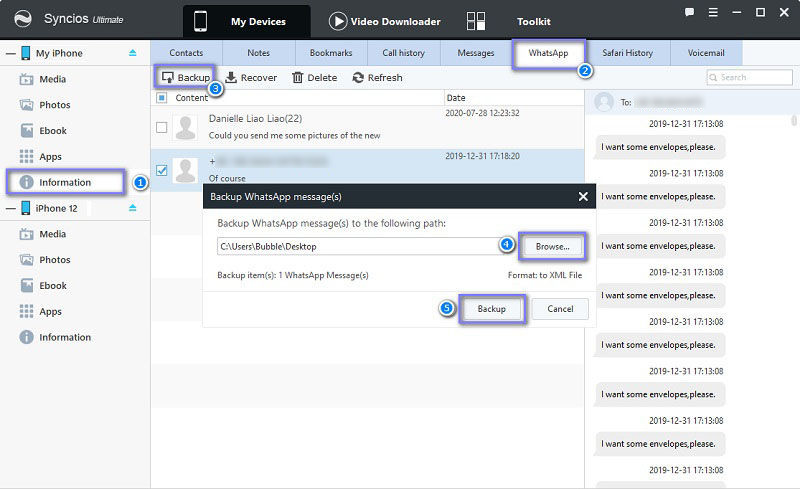Click the Cancel button in dialog
800x489 pixels.
(x=560, y=309)
